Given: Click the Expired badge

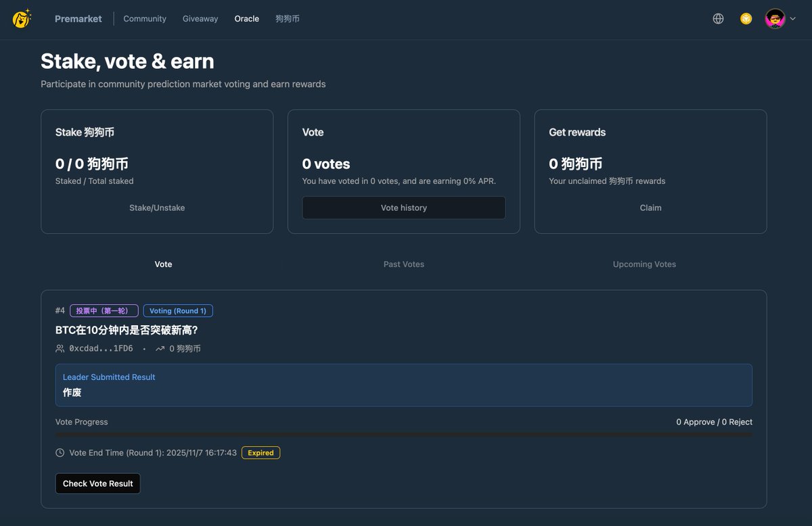Looking at the screenshot, I should pyautogui.click(x=261, y=453).
